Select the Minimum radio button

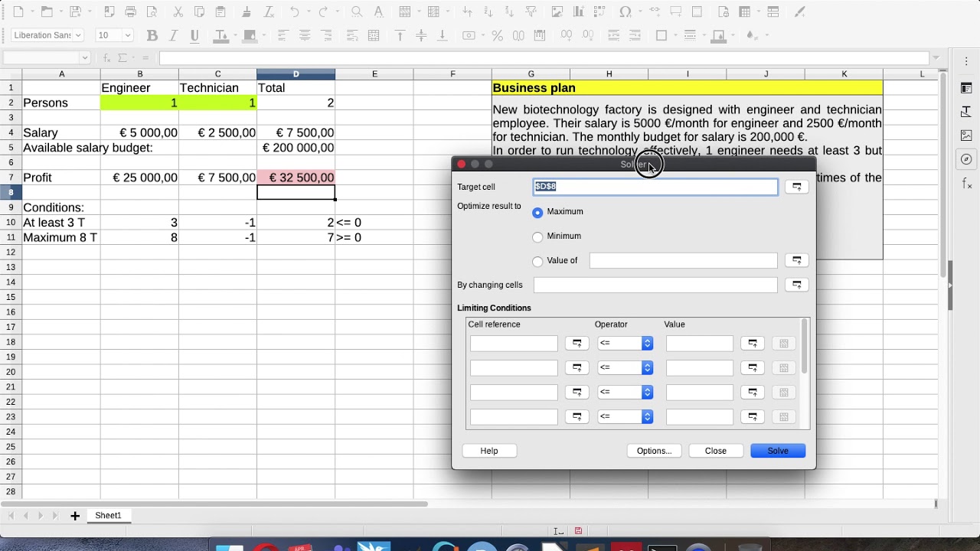(537, 236)
